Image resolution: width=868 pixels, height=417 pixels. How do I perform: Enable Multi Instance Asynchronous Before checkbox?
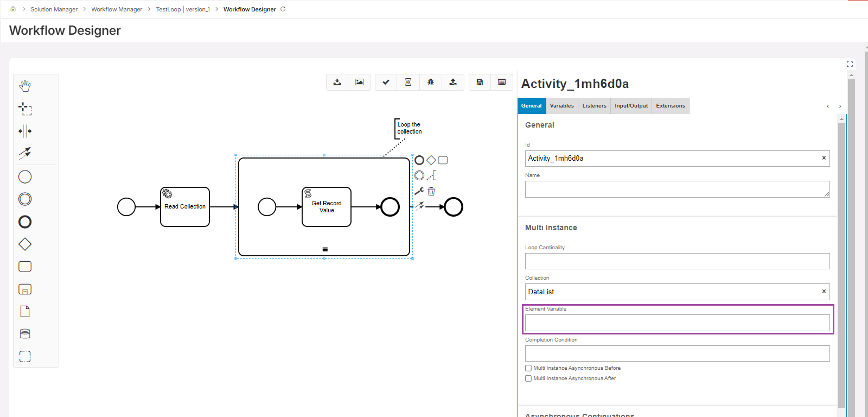click(x=528, y=368)
